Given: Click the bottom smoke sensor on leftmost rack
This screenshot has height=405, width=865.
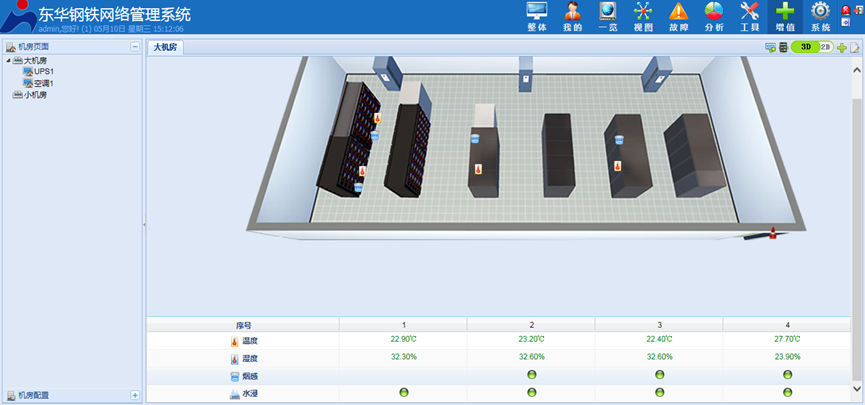Looking at the screenshot, I should point(359,188).
